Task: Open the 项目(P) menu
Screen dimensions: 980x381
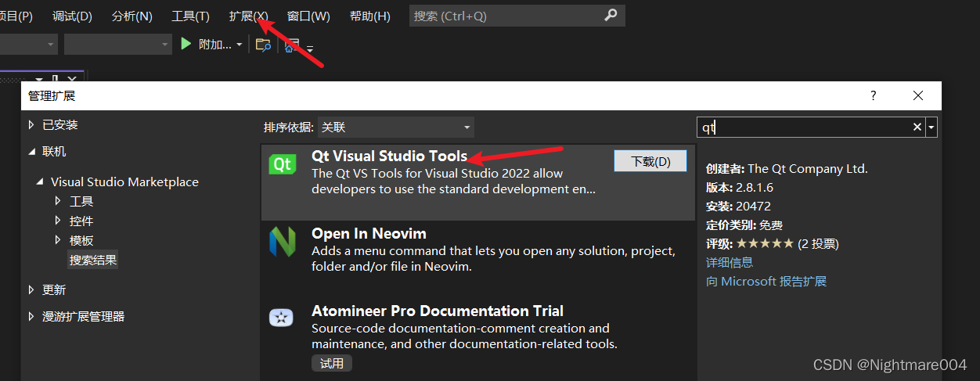Action: pyautogui.click(x=16, y=16)
